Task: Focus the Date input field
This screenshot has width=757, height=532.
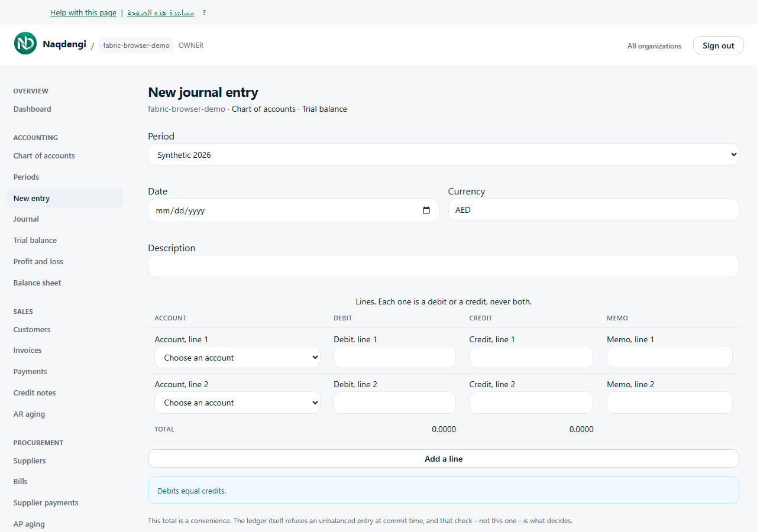Action: tap(293, 210)
